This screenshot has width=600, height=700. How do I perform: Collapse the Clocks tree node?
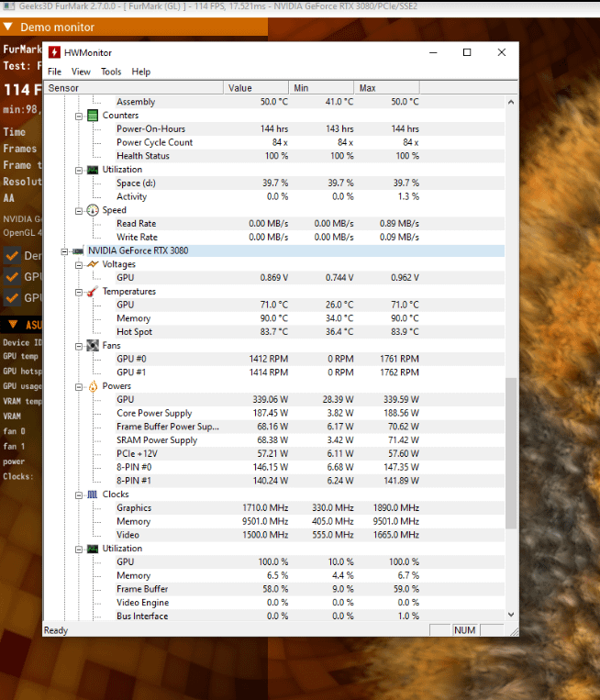pyautogui.click(x=79, y=494)
